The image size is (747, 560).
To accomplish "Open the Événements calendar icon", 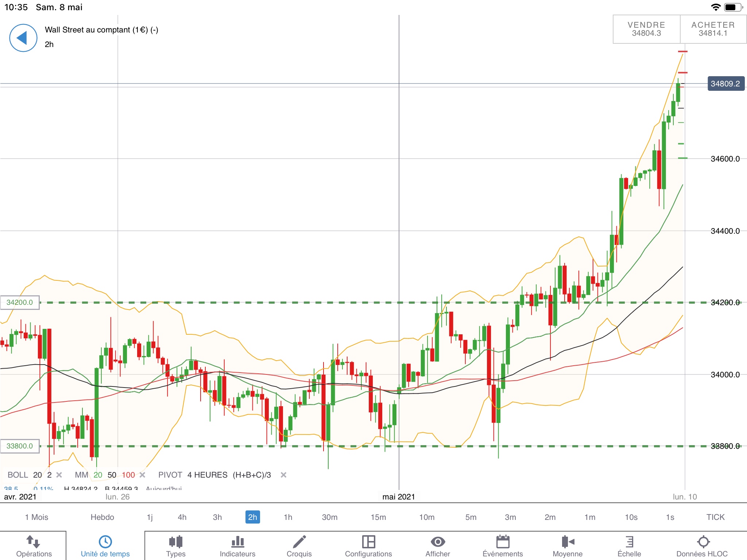I will pos(503,542).
